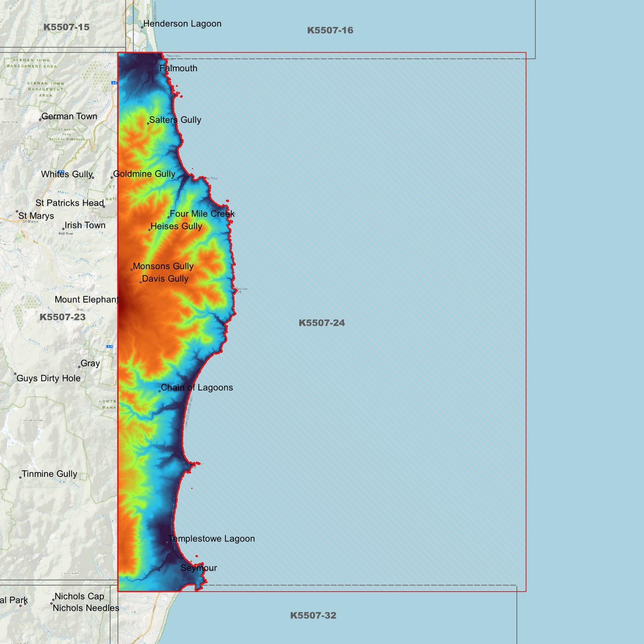
Task: Select the A4 route shield beside Whites Gully
Action: 61,172
